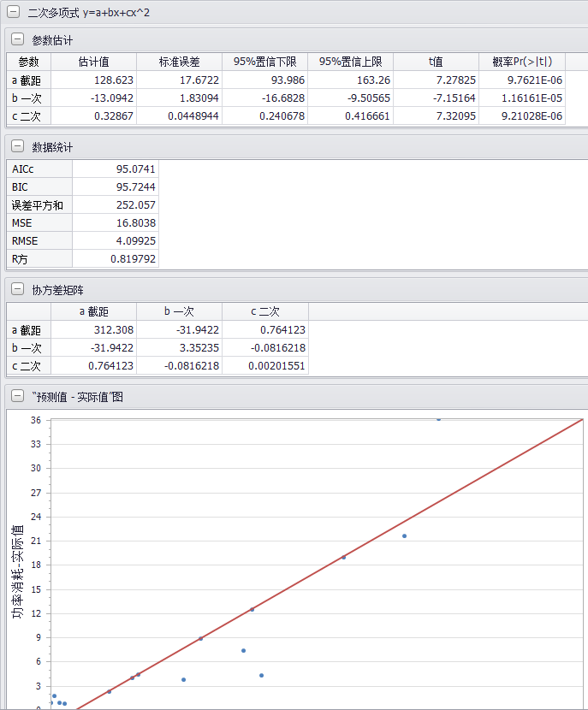This screenshot has width=588, height=710.
Task: Select estimate value -13.0942
Action: tap(94, 98)
